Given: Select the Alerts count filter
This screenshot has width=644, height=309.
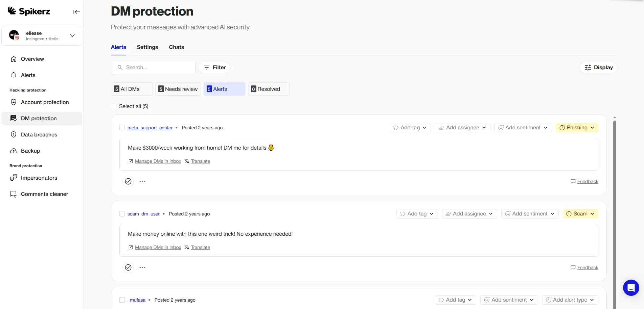Looking at the screenshot, I should tap(224, 89).
